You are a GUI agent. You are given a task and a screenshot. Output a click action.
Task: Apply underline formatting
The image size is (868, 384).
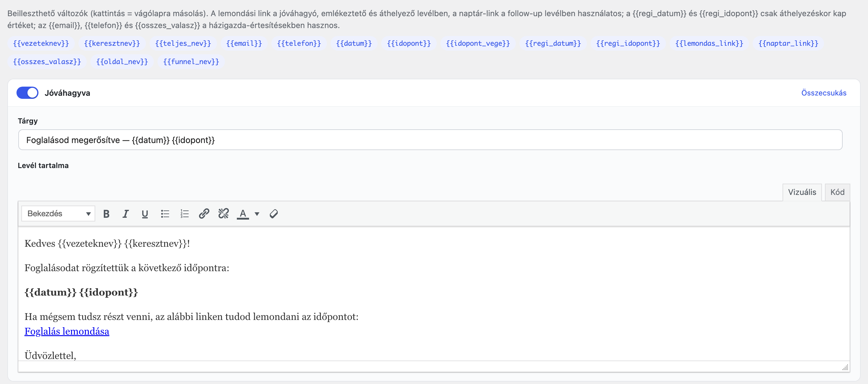145,214
